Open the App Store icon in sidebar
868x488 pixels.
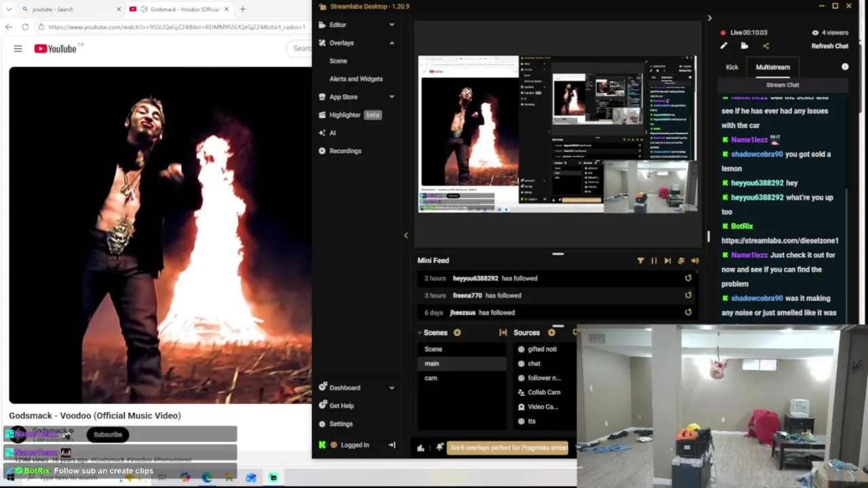pos(322,97)
